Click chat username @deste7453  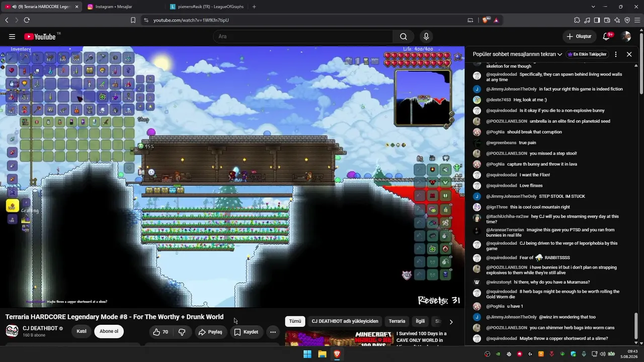pyautogui.click(x=498, y=100)
